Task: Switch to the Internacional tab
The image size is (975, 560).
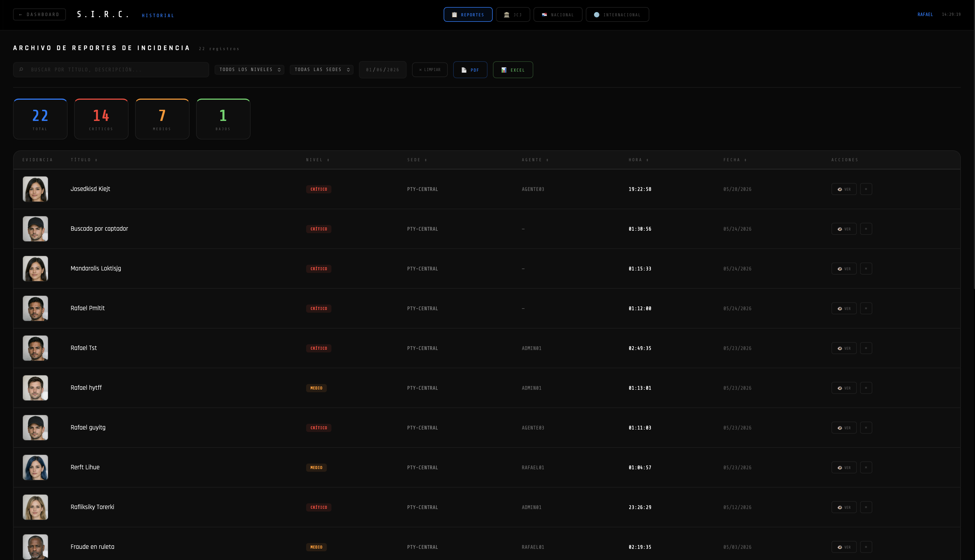Action: tap(617, 15)
